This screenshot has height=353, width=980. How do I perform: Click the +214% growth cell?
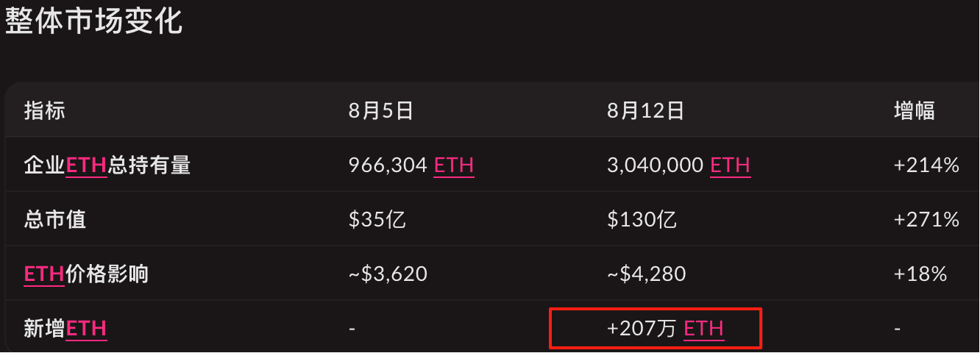[926, 165]
